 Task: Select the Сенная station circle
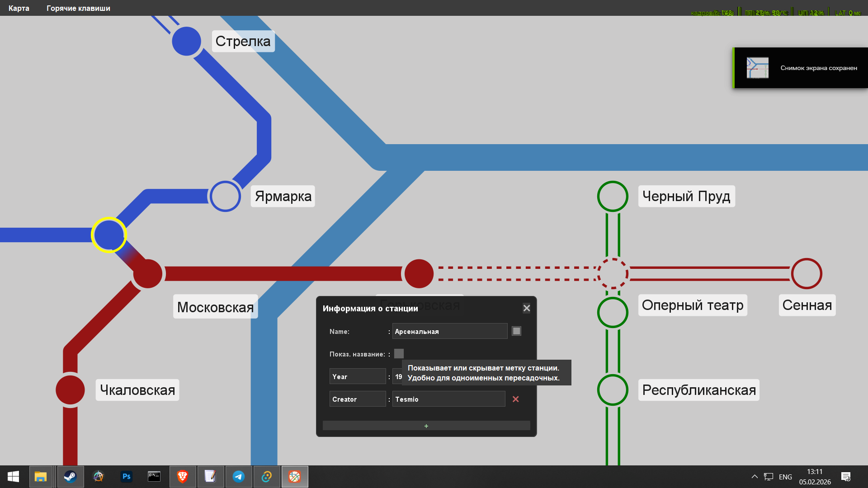pyautogui.click(x=807, y=273)
